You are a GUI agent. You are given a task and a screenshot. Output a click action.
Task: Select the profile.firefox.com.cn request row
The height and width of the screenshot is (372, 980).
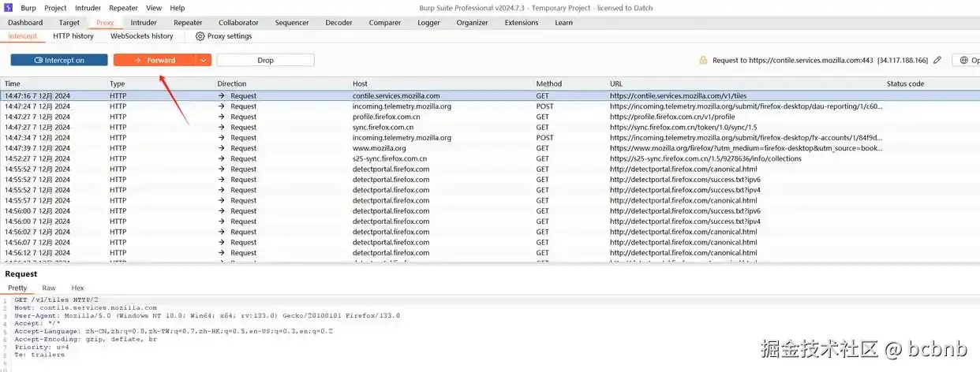click(x=490, y=117)
